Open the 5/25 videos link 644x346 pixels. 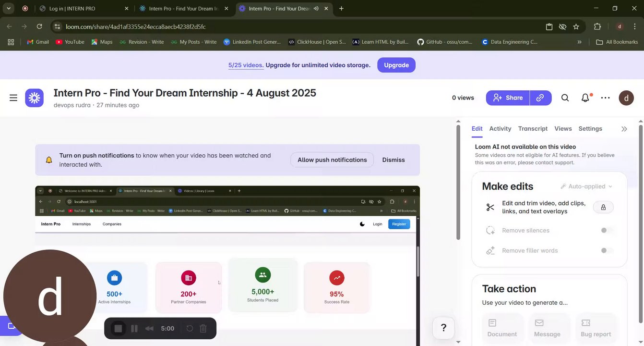click(x=246, y=65)
